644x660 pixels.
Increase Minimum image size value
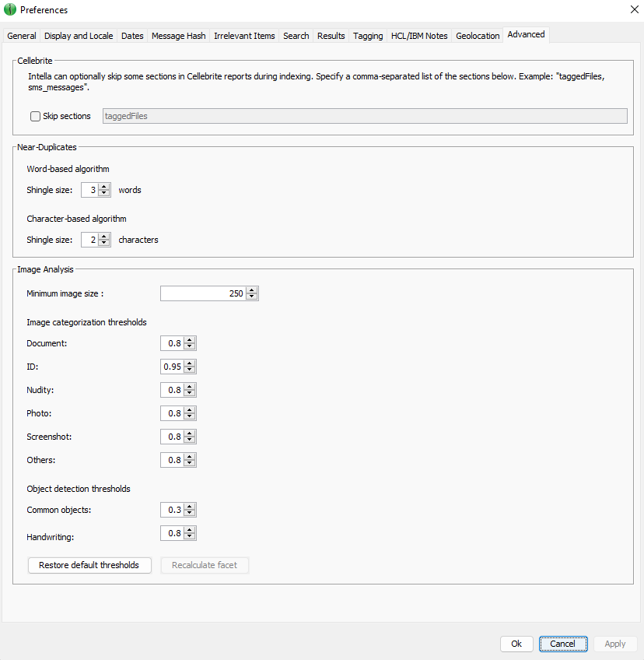[252, 290]
